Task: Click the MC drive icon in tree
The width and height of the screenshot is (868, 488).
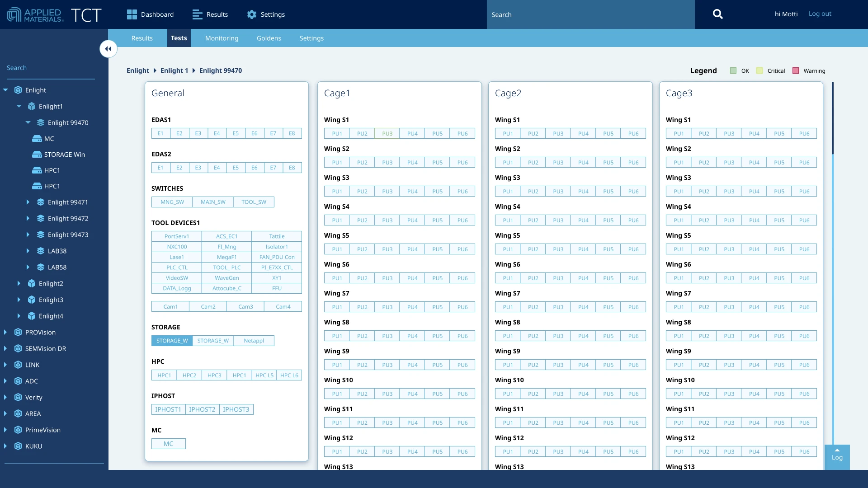Action: click(x=37, y=139)
